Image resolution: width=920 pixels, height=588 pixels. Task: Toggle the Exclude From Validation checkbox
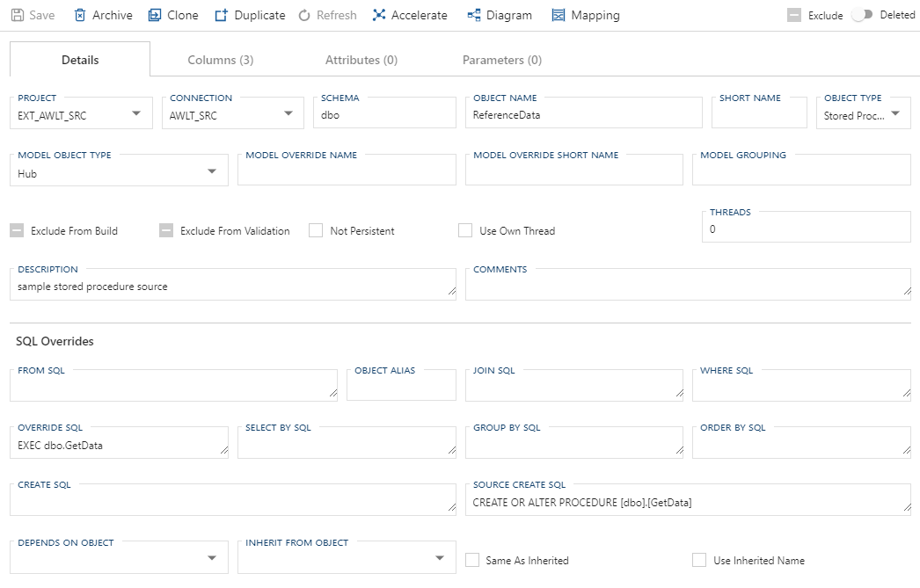[x=166, y=230]
